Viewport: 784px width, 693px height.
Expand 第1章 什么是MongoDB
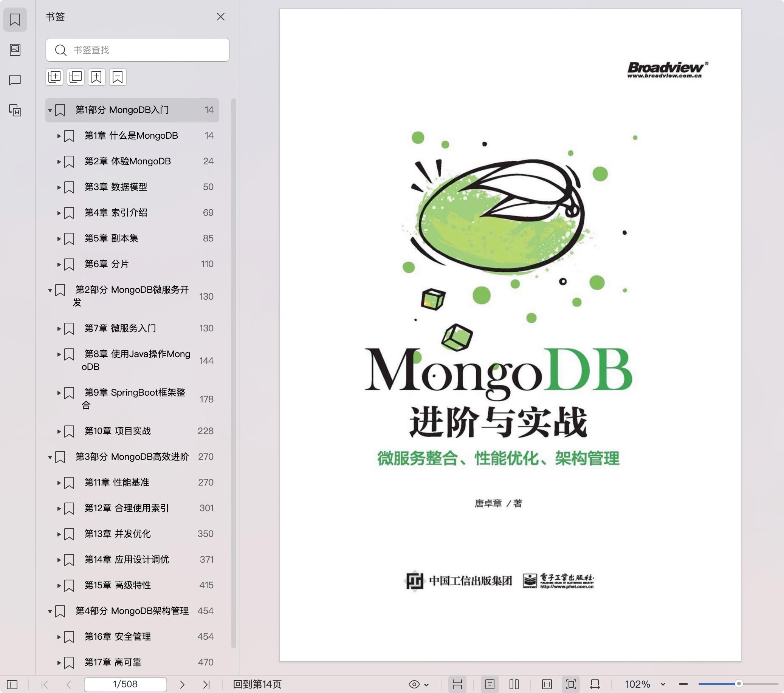pyautogui.click(x=59, y=136)
